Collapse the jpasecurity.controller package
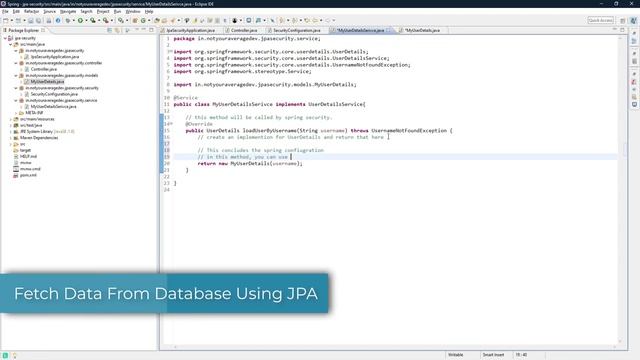This screenshot has width=640, height=360. 16,63
